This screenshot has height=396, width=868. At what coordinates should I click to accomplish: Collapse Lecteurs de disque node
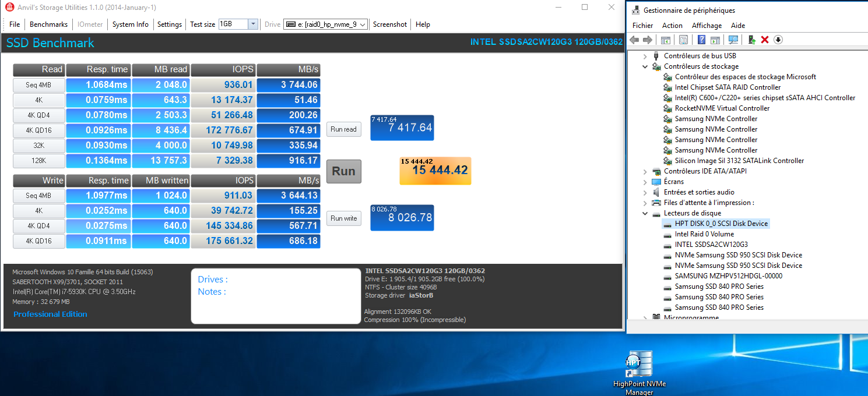pyautogui.click(x=645, y=213)
